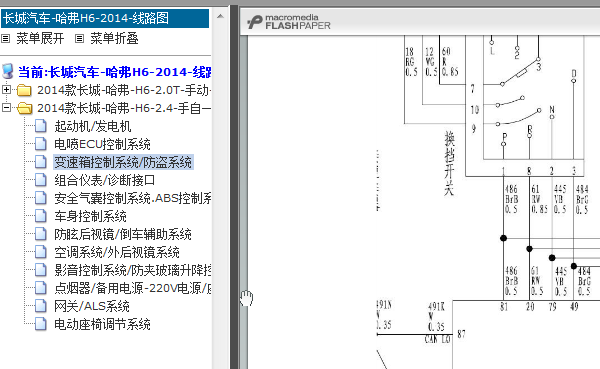600x369 pixels.
Task: Open the 影音控制系统/防夹玻璃升降 diagram
Action: (133, 270)
